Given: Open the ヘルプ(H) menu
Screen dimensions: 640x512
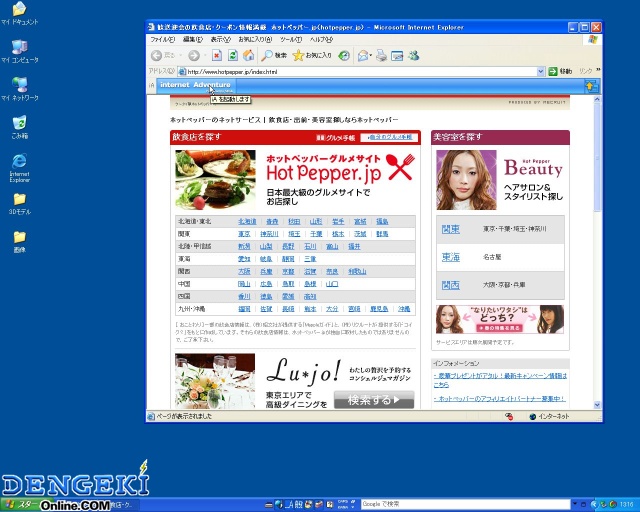Looking at the screenshot, I should point(321,40).
